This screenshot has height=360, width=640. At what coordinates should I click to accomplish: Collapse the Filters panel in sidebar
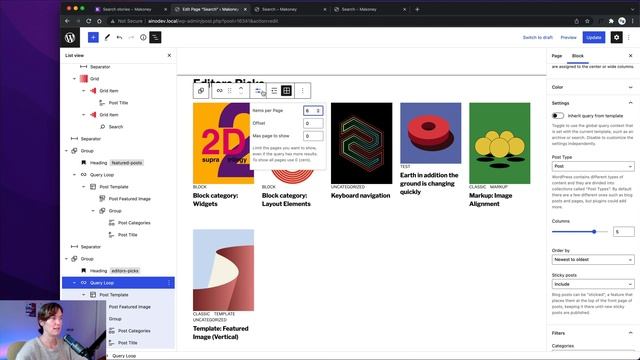click(x=592, y=333)
